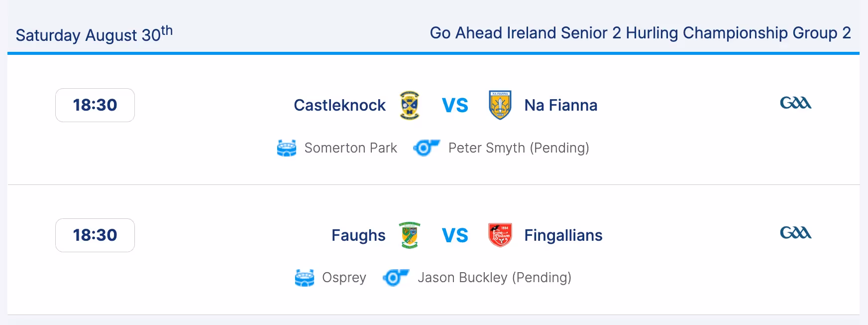The width and height of the screenshot is (868, 325).
Task: Open the Castleknock team link
Action: coord(339,105)
